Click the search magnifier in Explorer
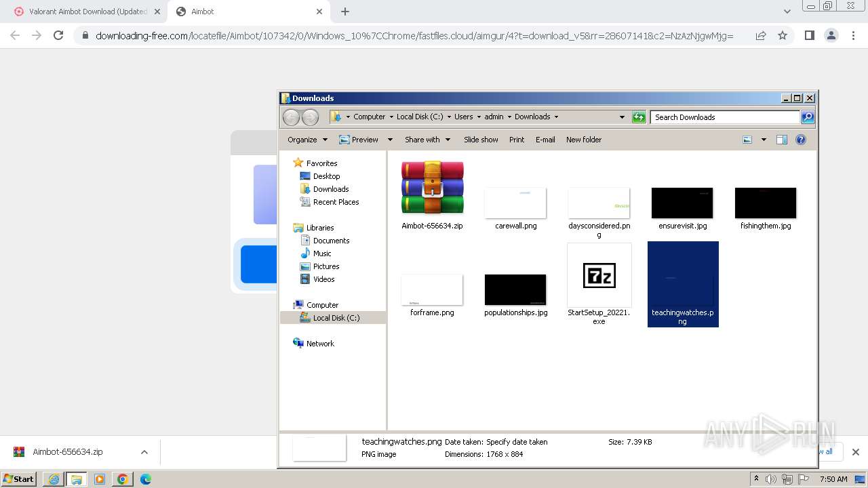The width and height of the screenshot is (868, 488). pyautogui.click(x=808, y=117)
